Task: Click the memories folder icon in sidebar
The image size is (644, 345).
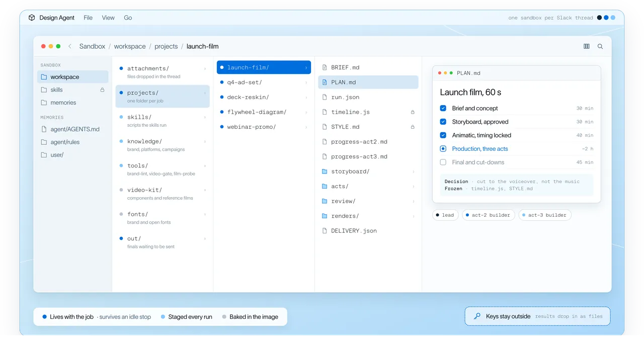Action: 44,103
